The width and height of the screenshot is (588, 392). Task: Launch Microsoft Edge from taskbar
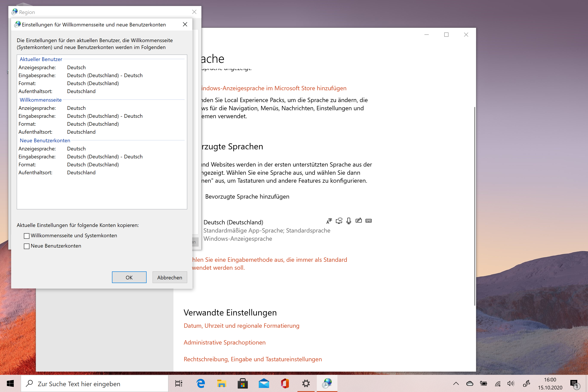tap(201, 383)
